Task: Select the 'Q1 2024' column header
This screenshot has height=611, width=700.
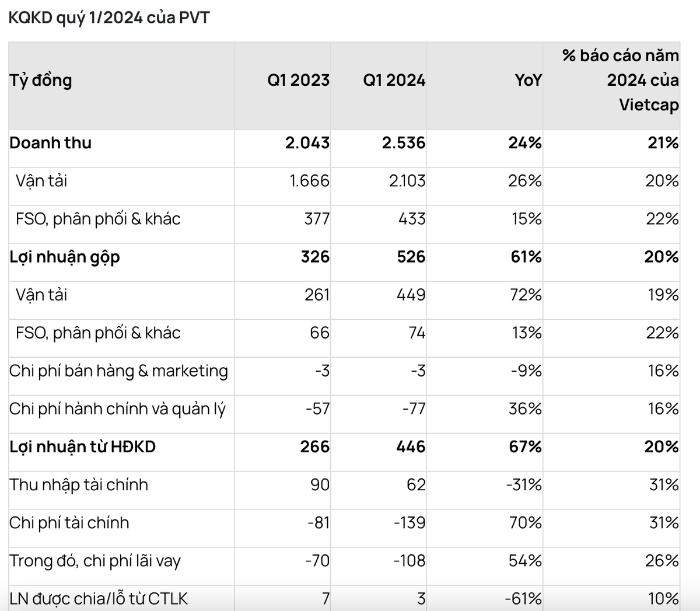Action: coord(394,80)
